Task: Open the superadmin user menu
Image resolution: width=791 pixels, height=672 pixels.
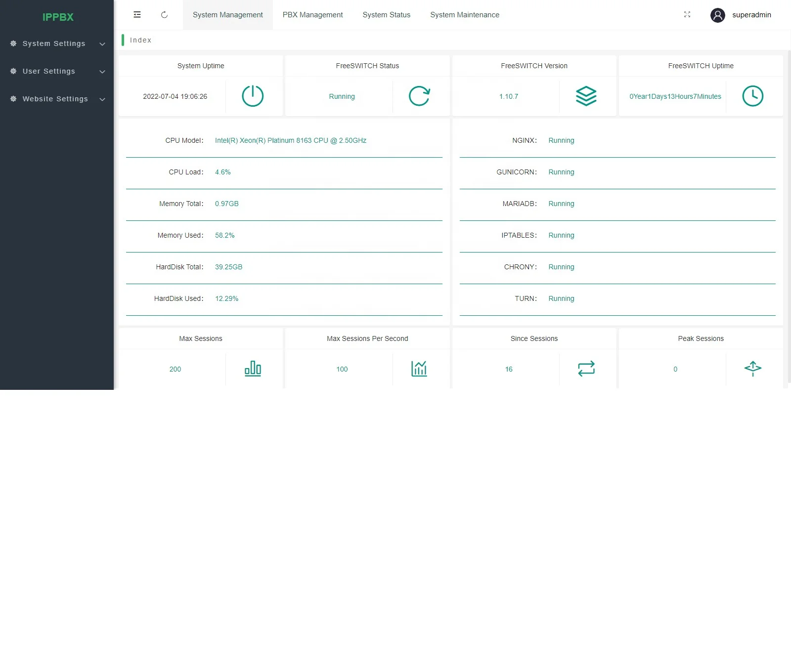Action: point(751,15)
